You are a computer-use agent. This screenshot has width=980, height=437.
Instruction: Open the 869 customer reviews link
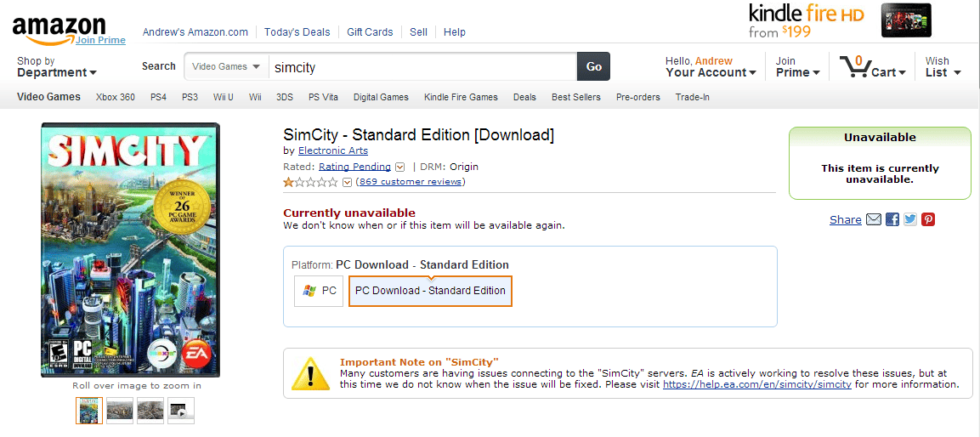[410, 182]
